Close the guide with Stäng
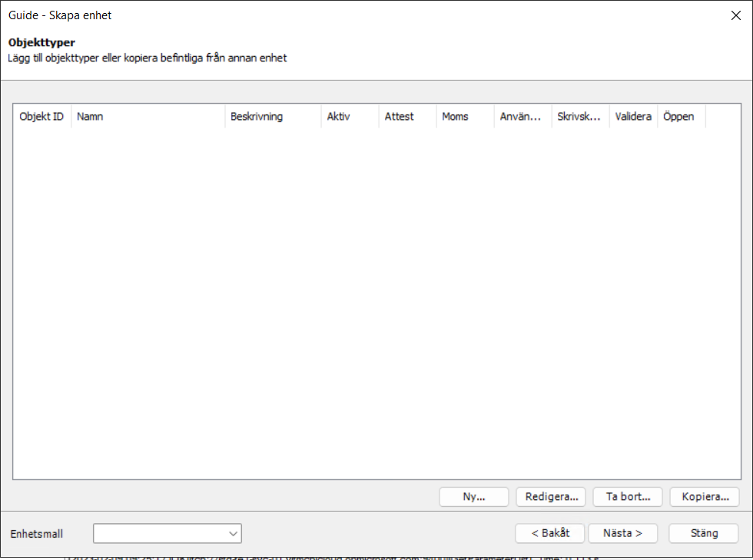Image resolution: width=753 pixels, height=560 pixels. tap(702, 533)
